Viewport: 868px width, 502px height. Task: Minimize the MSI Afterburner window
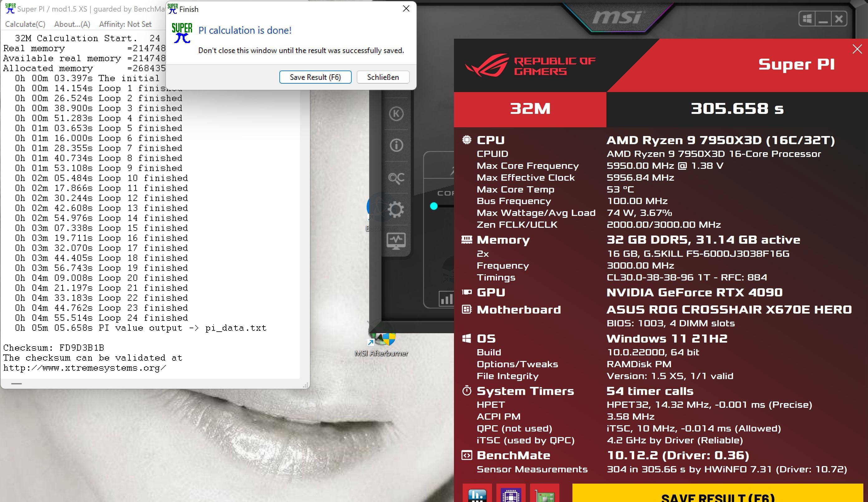[x=823, y=19]
